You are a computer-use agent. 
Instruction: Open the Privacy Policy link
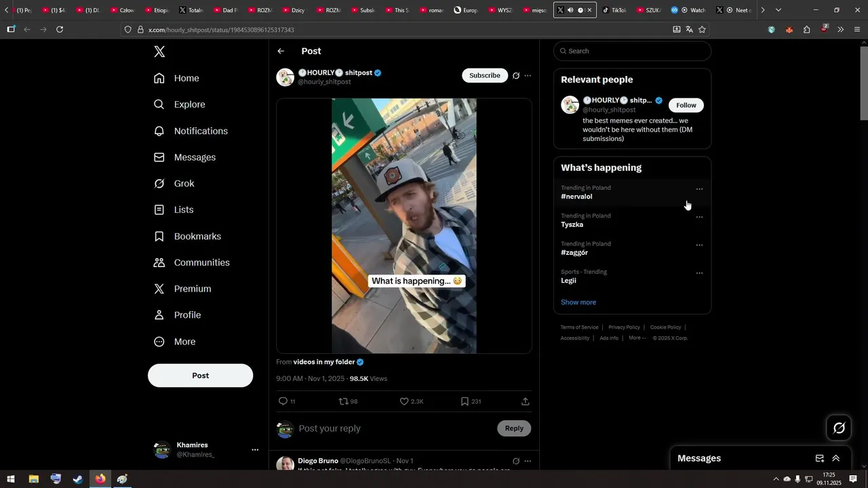coord(624,327)
